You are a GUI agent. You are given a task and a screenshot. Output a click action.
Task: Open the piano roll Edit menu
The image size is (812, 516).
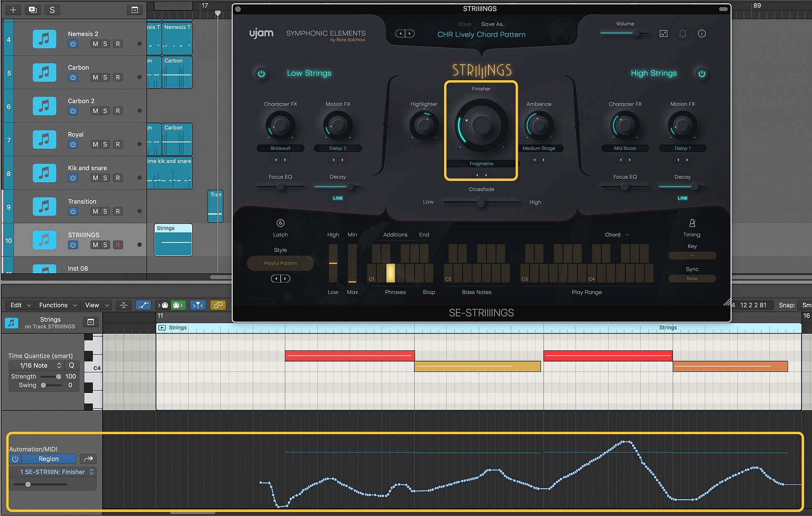pos(20,305)
